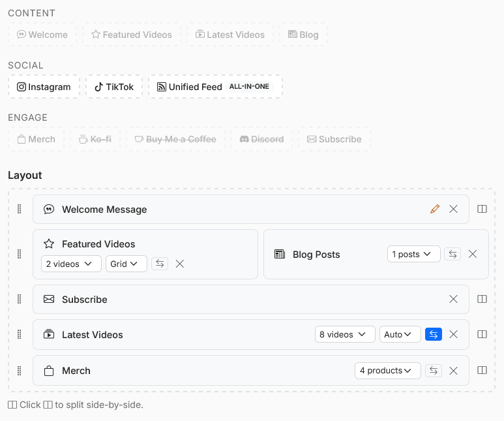Click the Latest Videos content chip
504x421 pixels.
(x=230, y=35)
